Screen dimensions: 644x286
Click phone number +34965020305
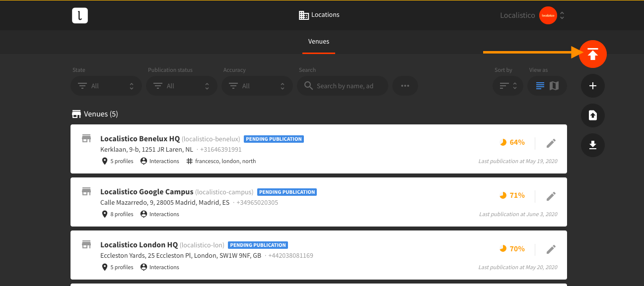[257, 203]
